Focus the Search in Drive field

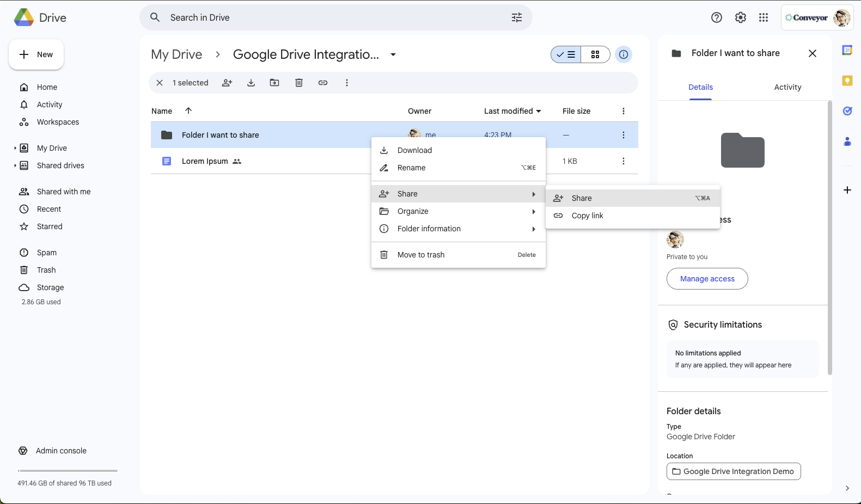click(x=336, y=17)
